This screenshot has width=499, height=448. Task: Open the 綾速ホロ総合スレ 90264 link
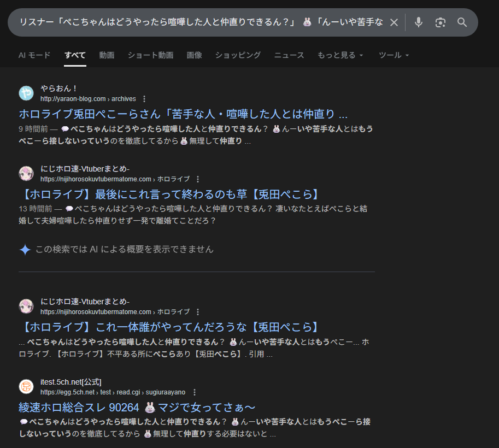tap(137, 408)
